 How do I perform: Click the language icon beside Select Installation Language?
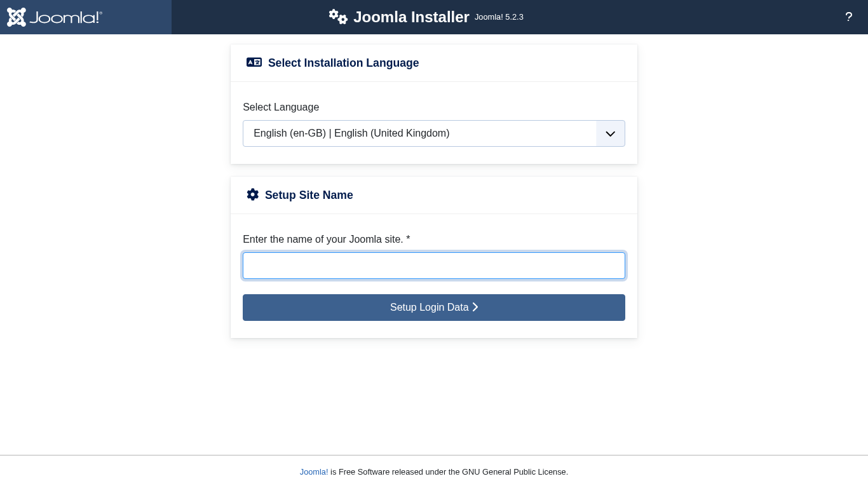click(x=254, y=62)
